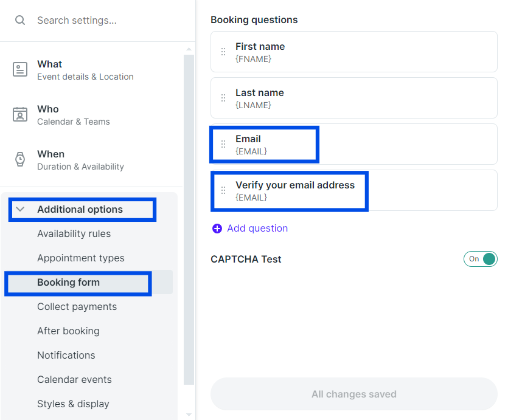Image resolution: width=508 pixels, height=420 pixels.
Task: Click the What event details icon
Action: (20, 69)
